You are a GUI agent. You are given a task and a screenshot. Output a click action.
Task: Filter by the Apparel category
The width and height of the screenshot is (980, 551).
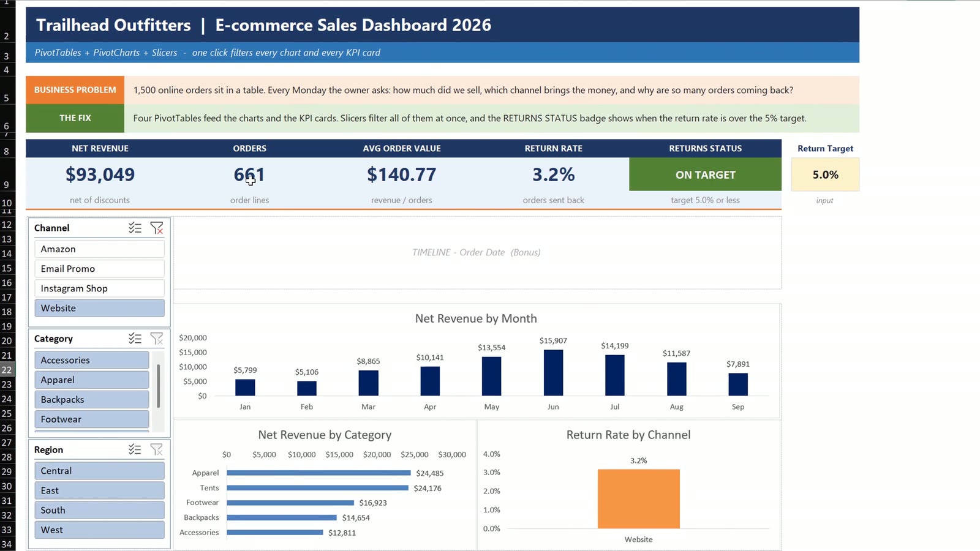click(92, 380)
